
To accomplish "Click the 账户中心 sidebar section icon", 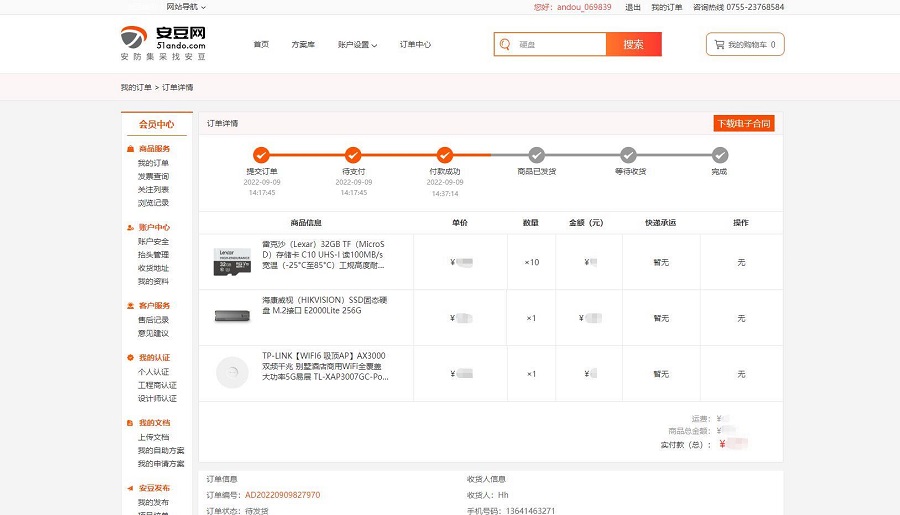I will point(130,227).
